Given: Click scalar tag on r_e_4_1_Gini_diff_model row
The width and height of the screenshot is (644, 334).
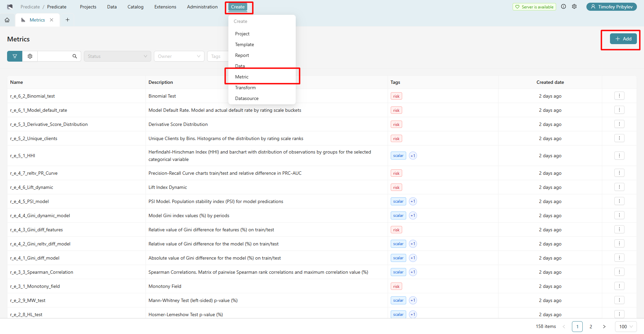Looking at the screenshot, I should tap(398, 258).
